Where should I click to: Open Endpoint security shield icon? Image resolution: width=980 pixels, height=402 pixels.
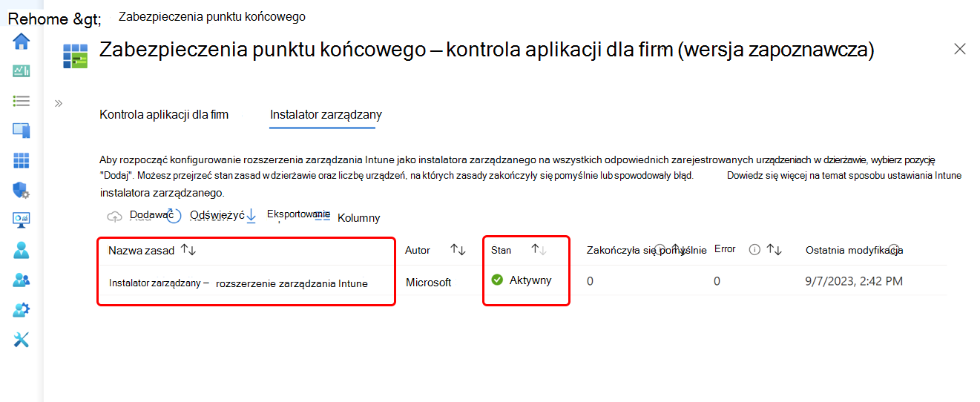[x=22, y=190]
